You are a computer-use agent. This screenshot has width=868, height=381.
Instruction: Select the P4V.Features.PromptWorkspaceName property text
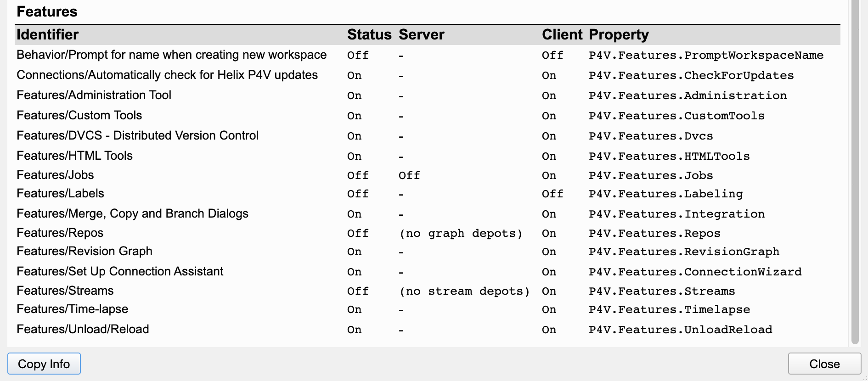[x=706, y=55]
